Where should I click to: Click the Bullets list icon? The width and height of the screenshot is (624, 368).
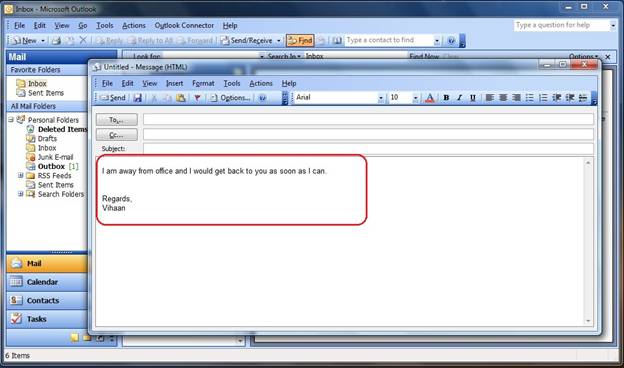click(530, 97)
